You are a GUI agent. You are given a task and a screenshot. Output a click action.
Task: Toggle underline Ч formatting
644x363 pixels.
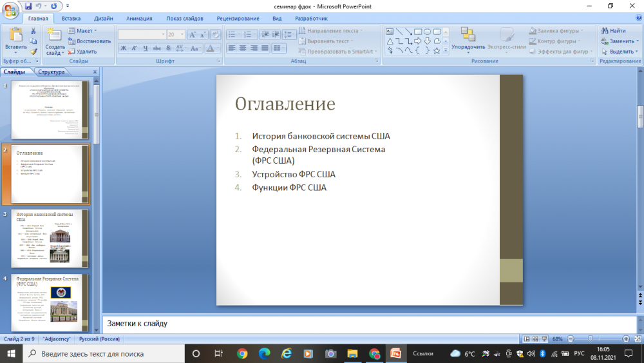146,48
